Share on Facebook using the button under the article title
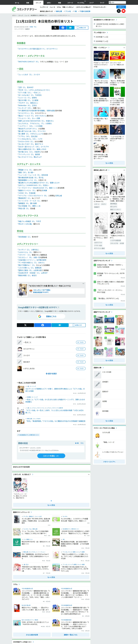138x644 pixels. coord(63,28)
